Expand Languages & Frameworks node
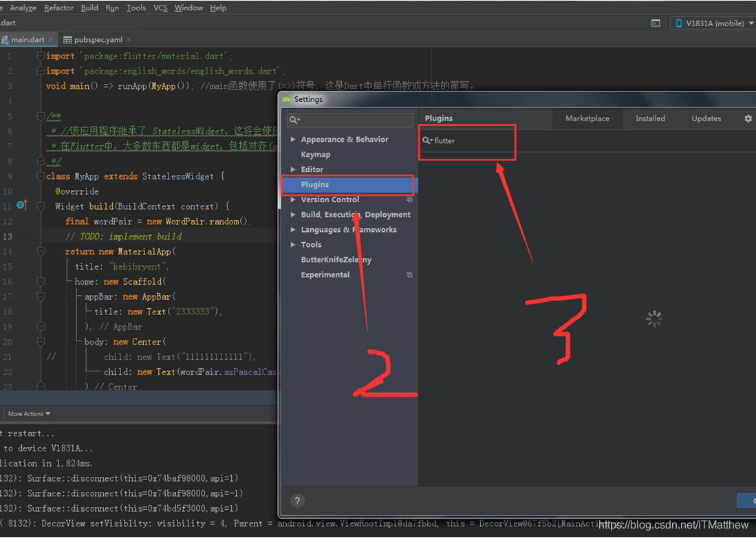The width and height of the screenshot is (756, 538). point(292,230)
